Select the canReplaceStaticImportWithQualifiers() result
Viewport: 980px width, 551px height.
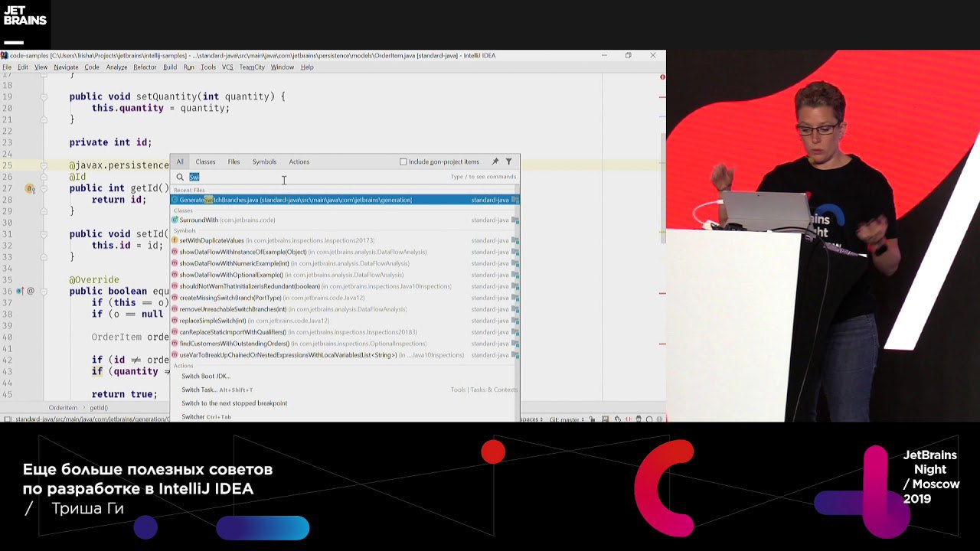[345, 332]
